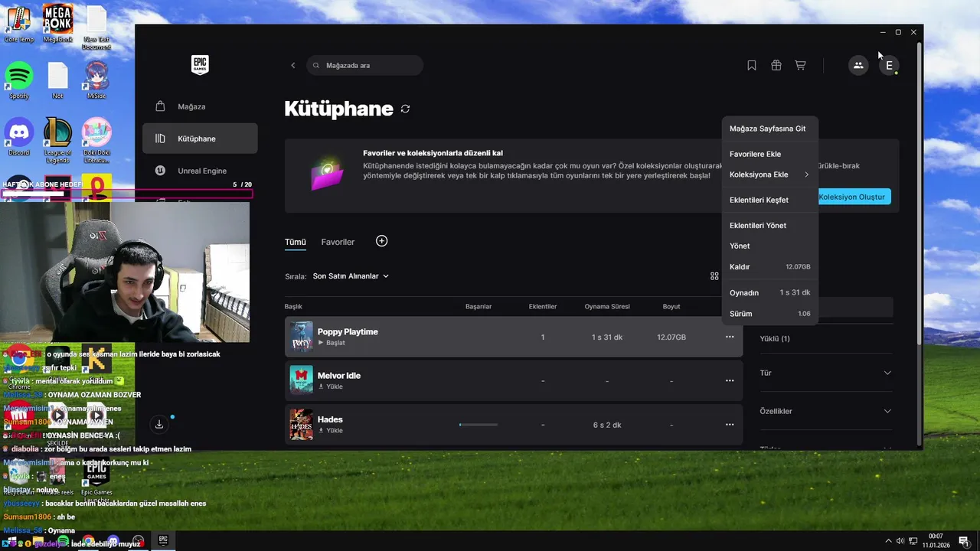
Task: Open downloads icon in sidebar
Action: click(x=159, y=423)
